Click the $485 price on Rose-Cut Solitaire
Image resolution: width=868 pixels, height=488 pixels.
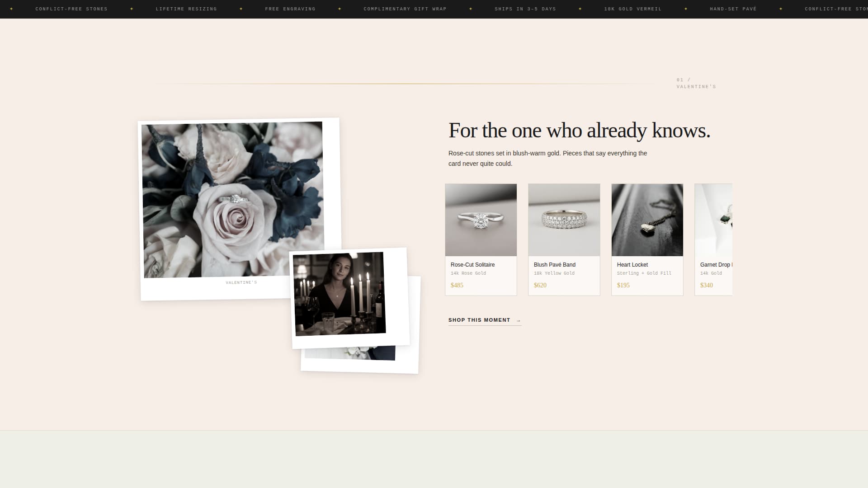(457, 285)
